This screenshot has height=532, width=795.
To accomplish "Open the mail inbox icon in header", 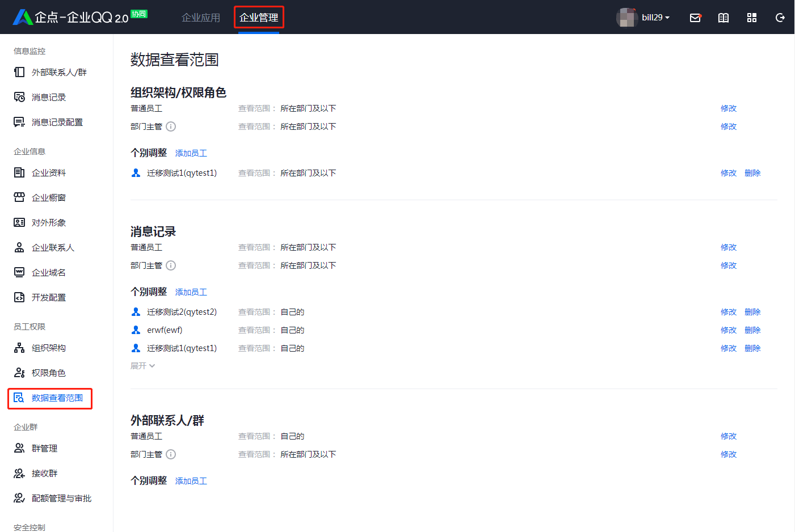I will click(695, 18).
